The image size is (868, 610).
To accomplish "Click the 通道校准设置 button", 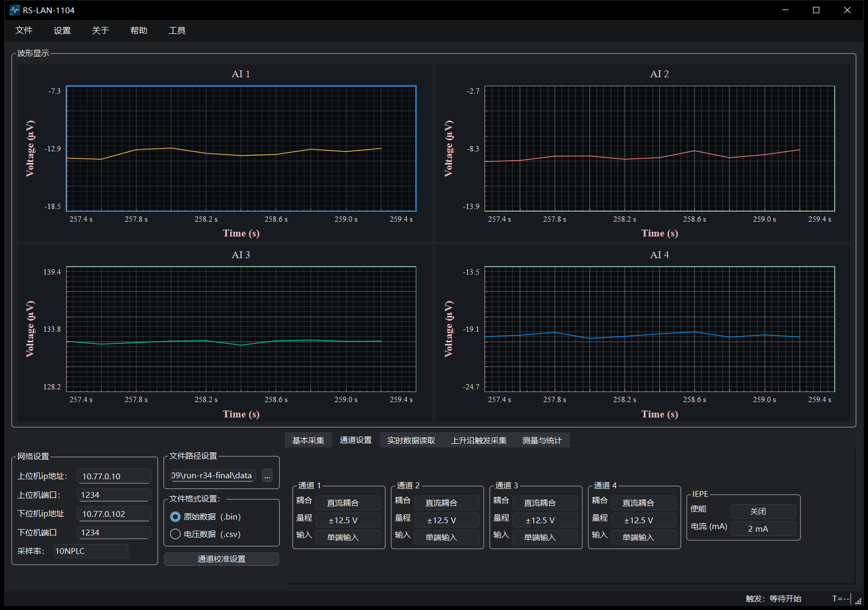I will pos(222,559).
